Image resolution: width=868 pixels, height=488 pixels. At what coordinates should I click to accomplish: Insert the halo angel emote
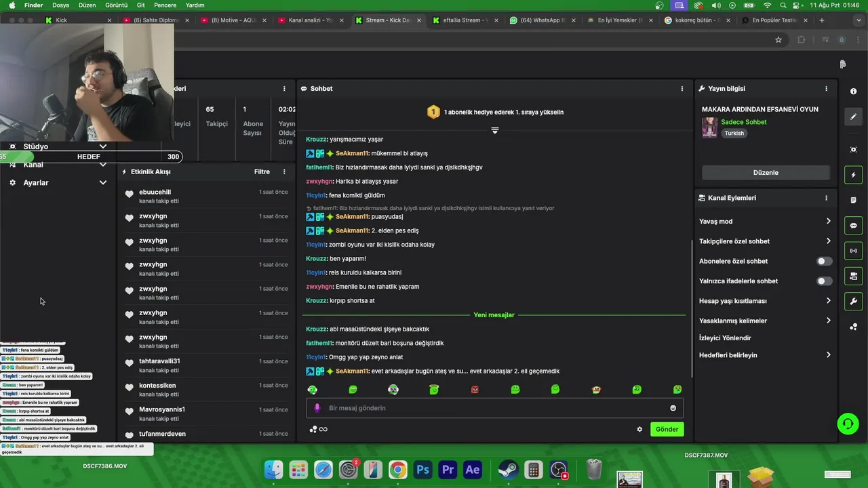[434, 389]
